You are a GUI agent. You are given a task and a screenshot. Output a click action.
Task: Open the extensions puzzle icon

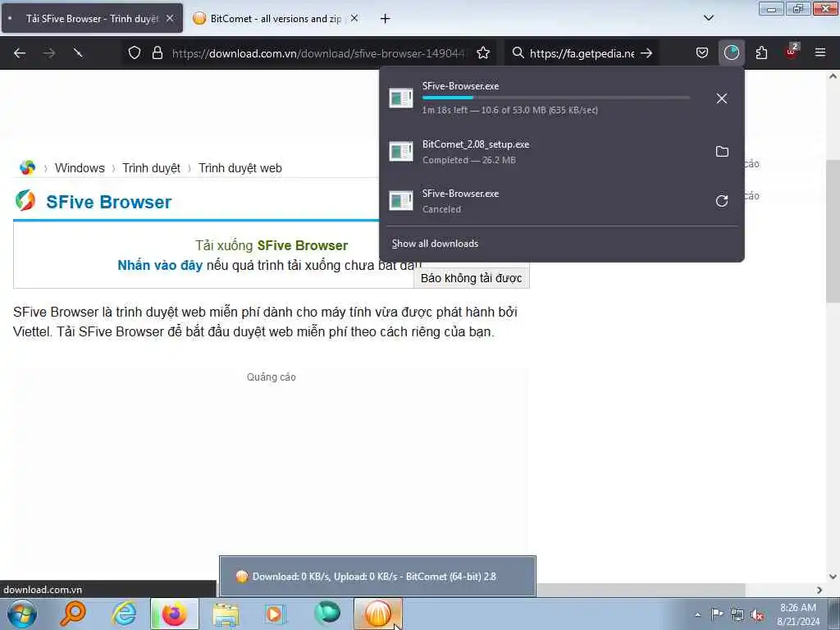761,53
